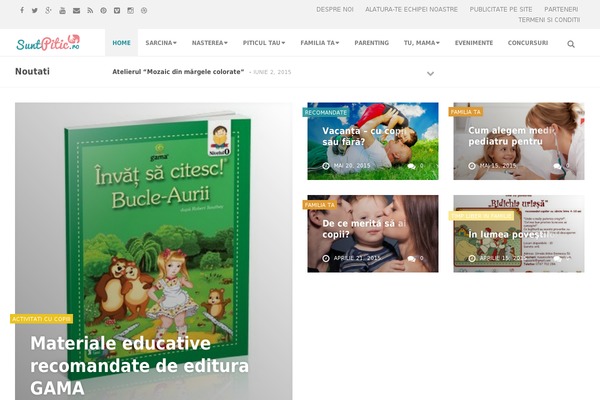Open the Instagram social icon
Viewport: 600px width, 400px height.
point(130,11)
